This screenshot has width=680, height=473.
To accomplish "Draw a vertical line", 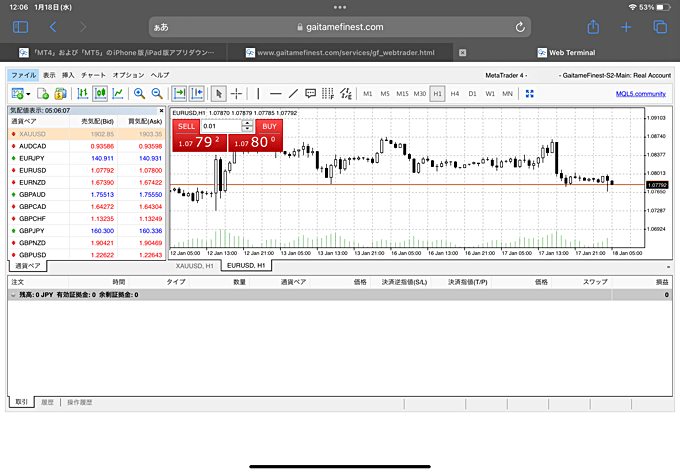I will (x=258, y=94).
